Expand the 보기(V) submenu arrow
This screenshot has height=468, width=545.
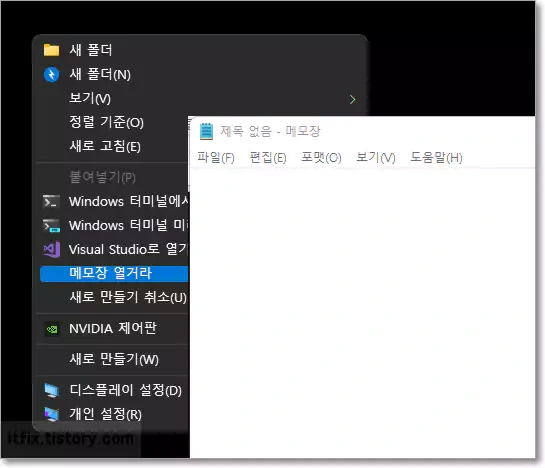point(352,99)
